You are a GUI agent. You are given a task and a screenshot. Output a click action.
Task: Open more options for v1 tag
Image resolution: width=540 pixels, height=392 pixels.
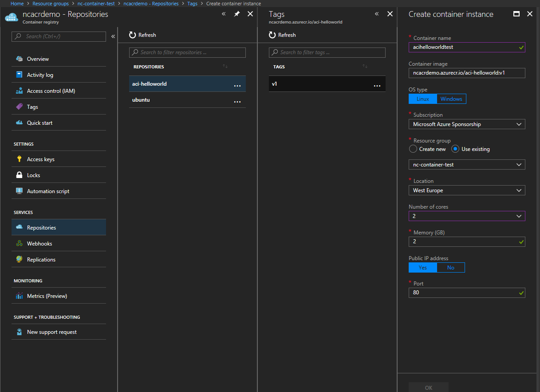pos(377,86)
